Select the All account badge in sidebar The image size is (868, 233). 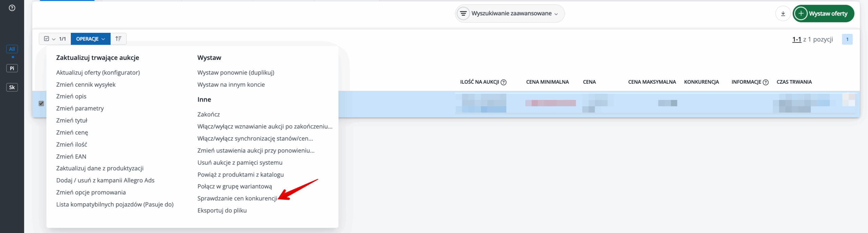12,49
